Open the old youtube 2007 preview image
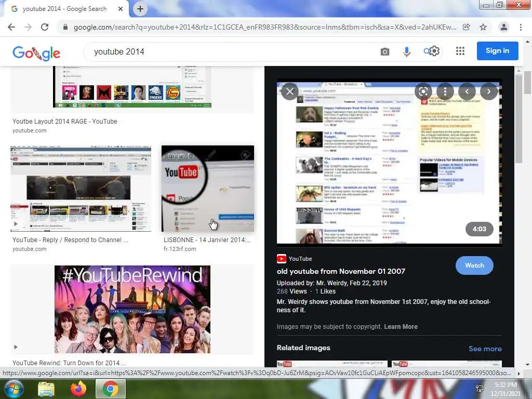This screenshot has width=532, height=399. tap(389, 163)
